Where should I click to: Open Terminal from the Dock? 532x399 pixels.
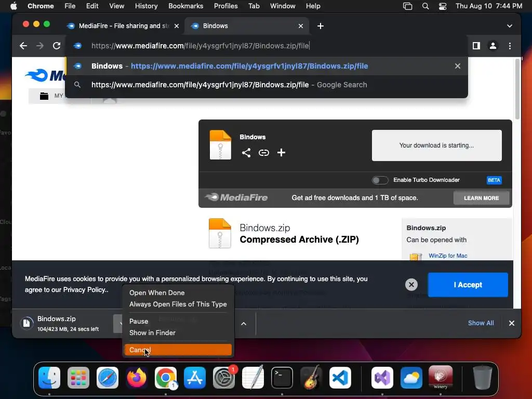(x=282, y=377)
